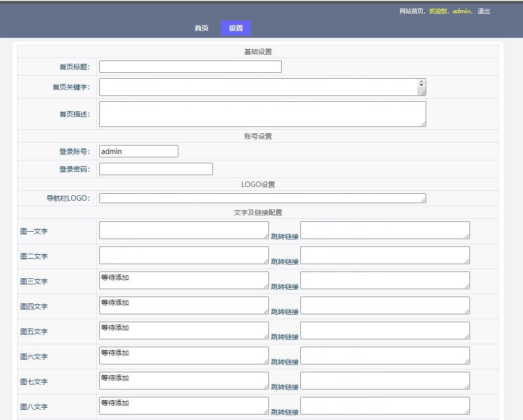Click the 跳转链接 field for 图八

tap(385, 406)
